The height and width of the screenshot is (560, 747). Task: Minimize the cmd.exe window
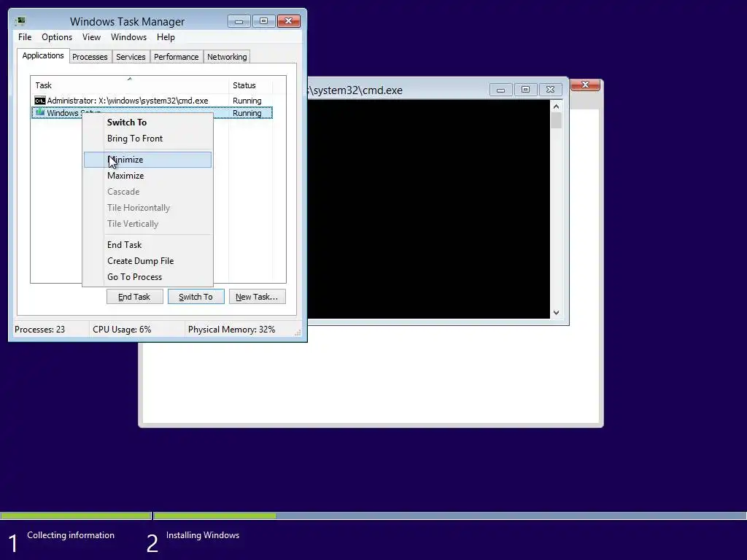coord(500,90)
